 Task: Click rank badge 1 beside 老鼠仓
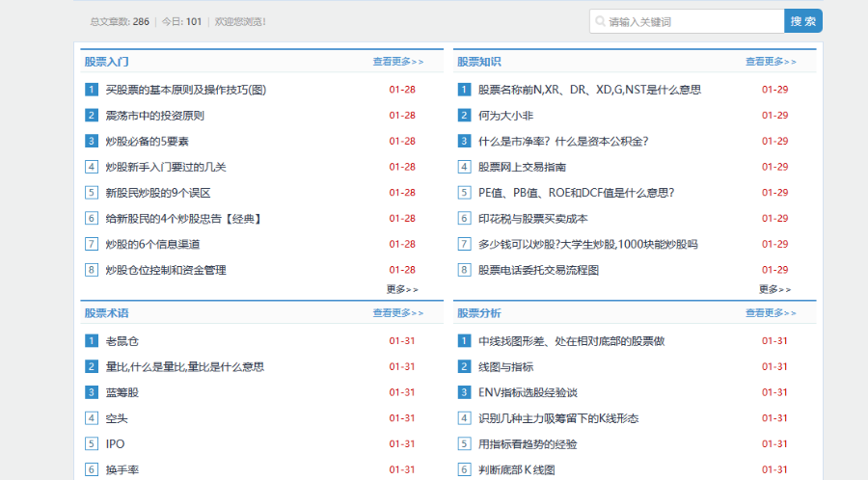92,341
